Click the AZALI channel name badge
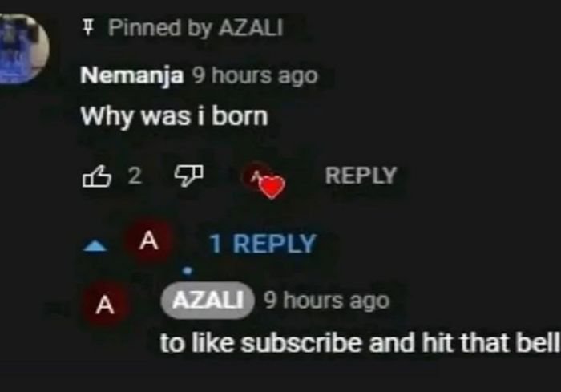 pyautogui.click(x=208, y=301)
